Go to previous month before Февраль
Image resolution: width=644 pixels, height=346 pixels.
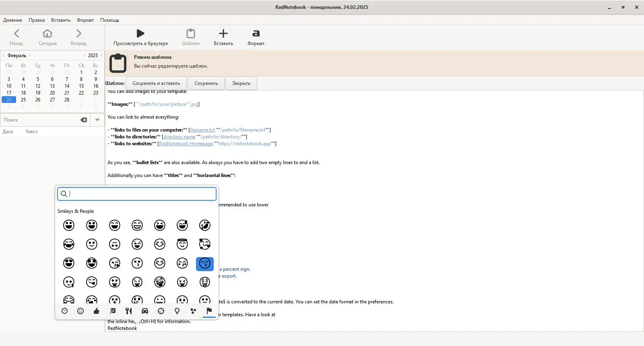click(x=4, y=55)
